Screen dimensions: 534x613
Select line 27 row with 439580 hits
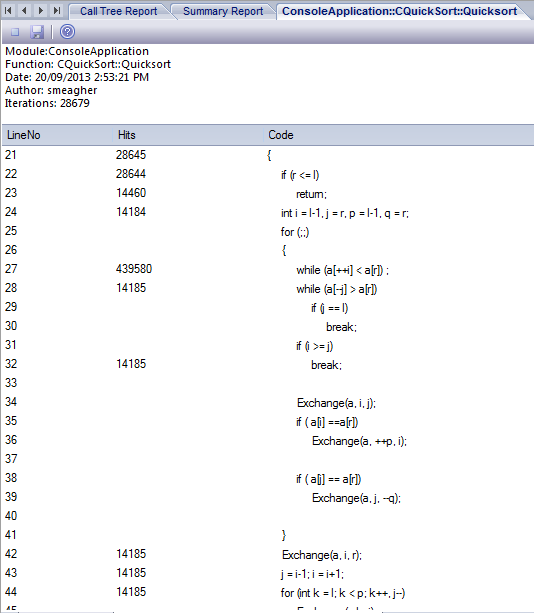coord(268,269)
